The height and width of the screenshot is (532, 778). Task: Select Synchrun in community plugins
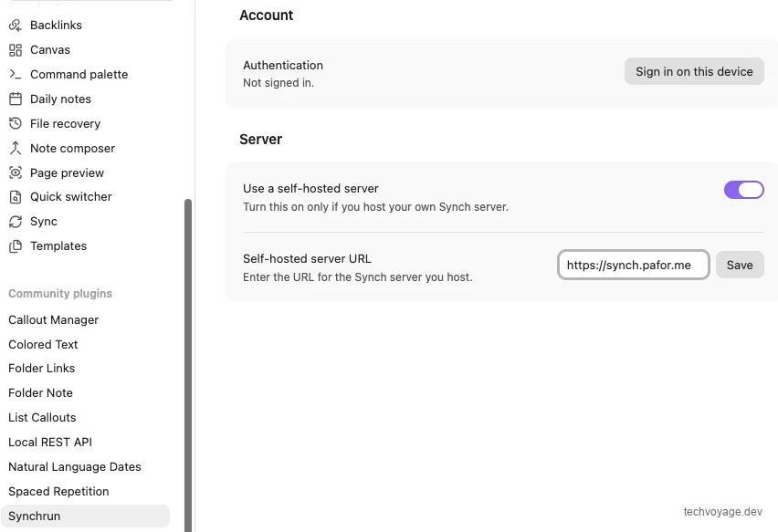pos(85,516)
